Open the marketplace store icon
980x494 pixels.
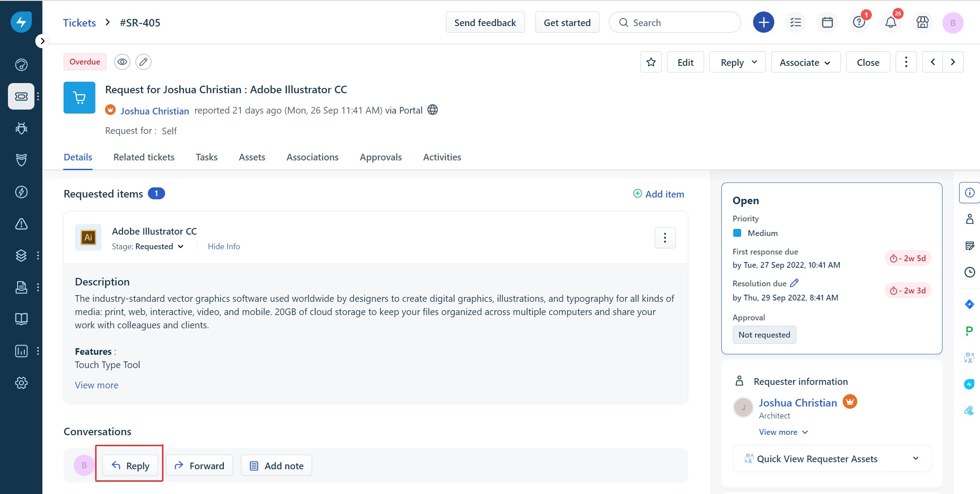click(x=922, y=23)
